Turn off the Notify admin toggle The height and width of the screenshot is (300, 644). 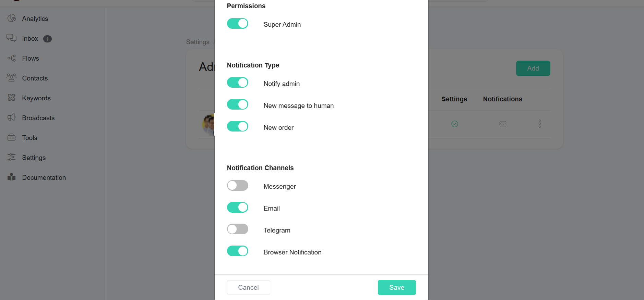[x=238, y=83]
